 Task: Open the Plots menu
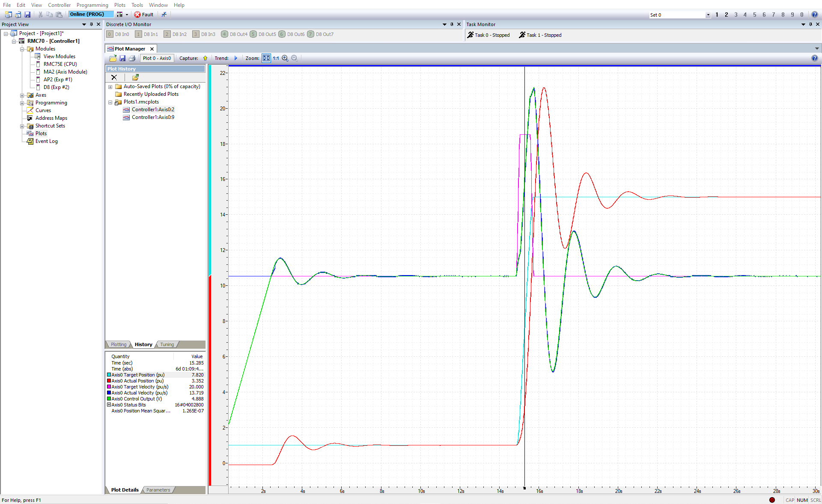click(x=120, y=5)
